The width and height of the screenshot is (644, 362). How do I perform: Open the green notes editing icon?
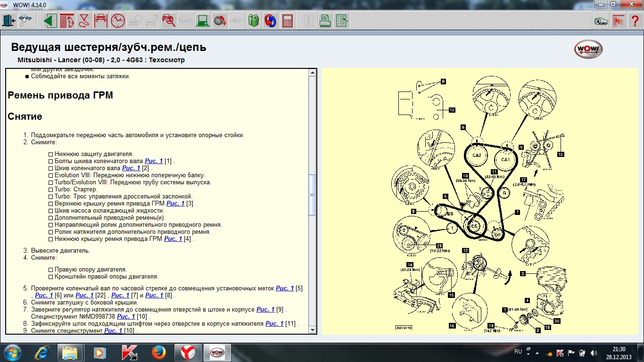[x=341, y=21]
